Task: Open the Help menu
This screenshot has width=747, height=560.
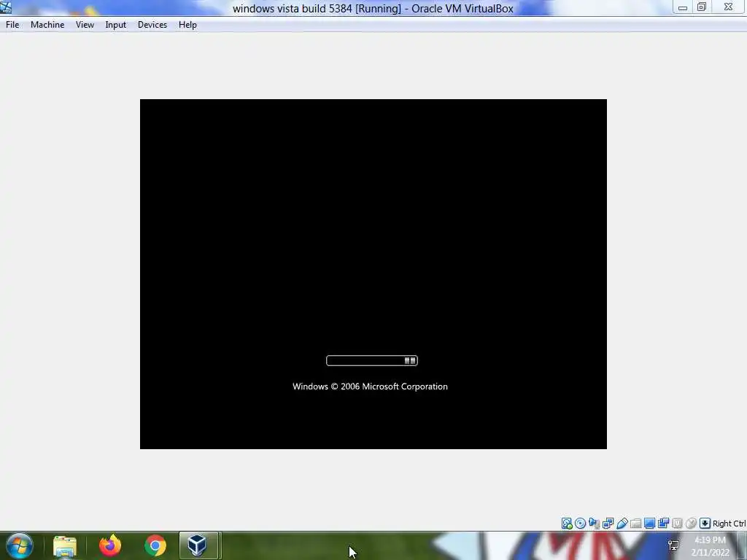Action: click(187, 25)
